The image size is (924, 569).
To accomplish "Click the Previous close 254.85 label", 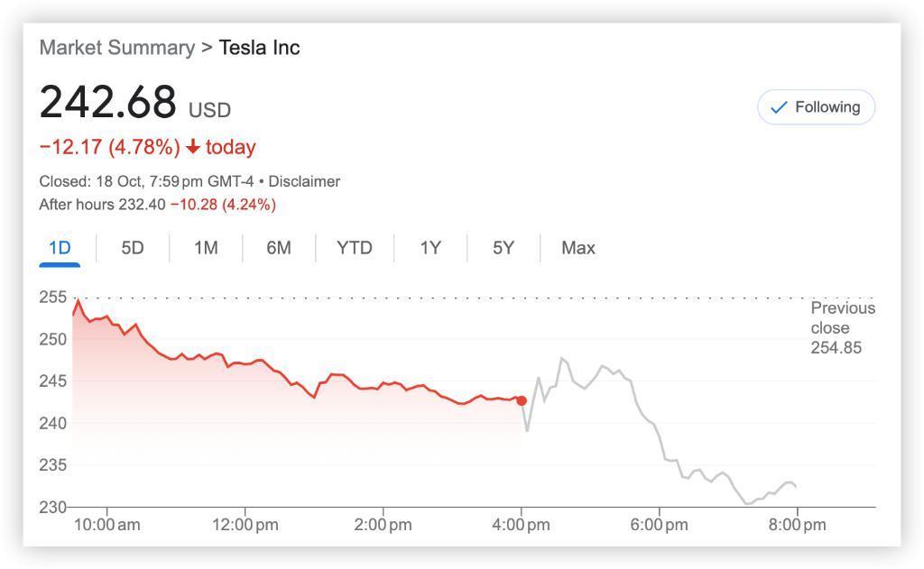I will (842, 327).
